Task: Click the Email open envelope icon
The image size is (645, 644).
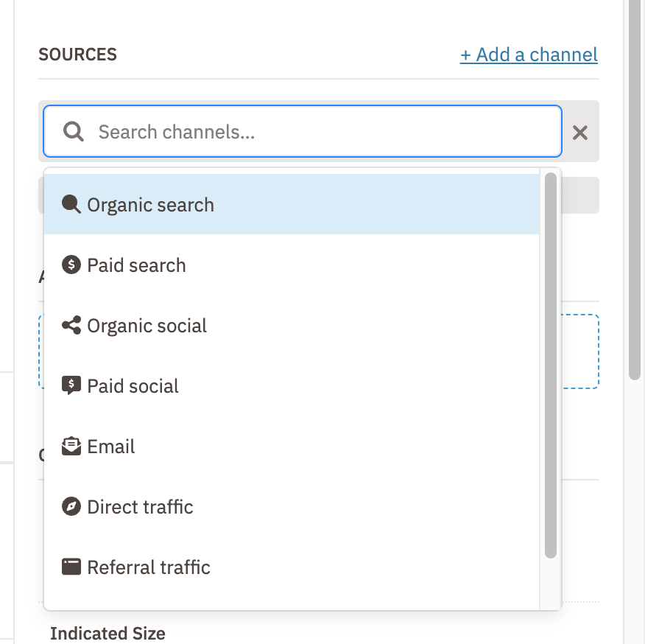Action: [x=71, y=446]
